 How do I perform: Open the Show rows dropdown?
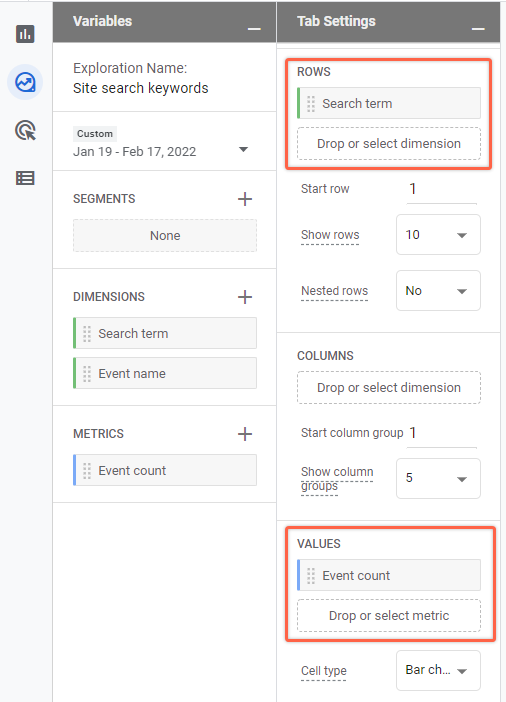(438, 235)
